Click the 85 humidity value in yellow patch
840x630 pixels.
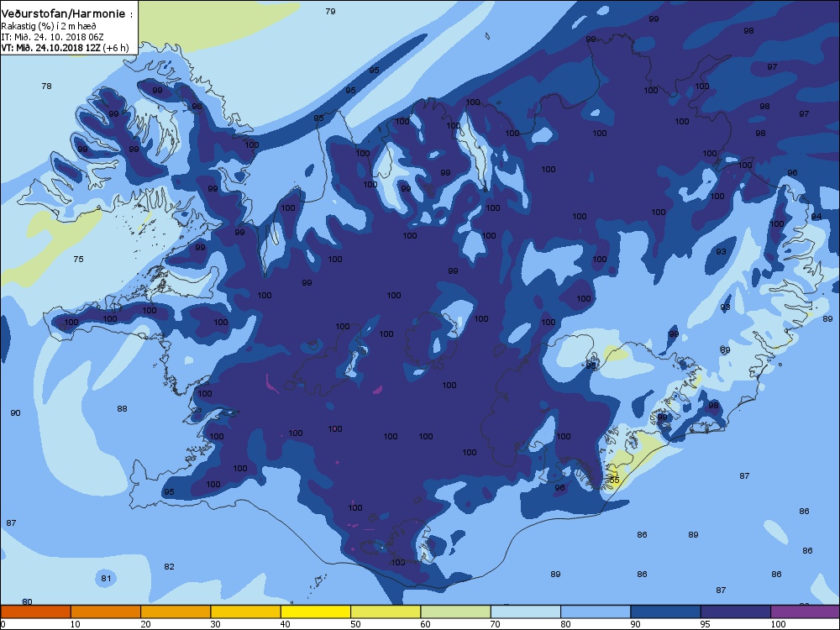click(x=614, y=480)
